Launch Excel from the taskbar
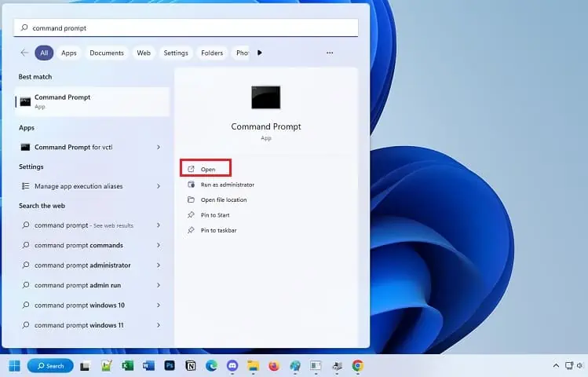The image size is (588, 377). point(127,366)
